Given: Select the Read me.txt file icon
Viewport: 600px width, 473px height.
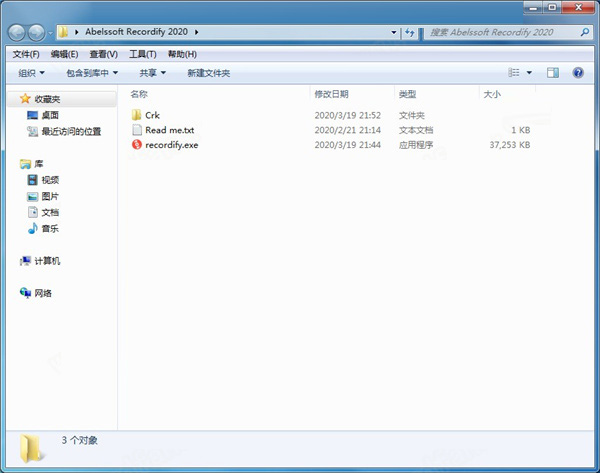Looking at the screenshot, I should click(137, 130).
